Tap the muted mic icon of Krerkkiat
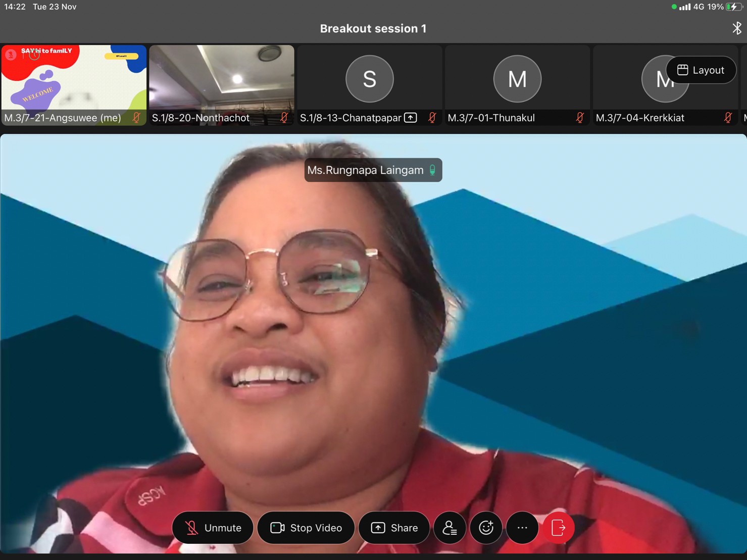Image resolution: width=747 pixels, height=560 pixels. (x=728, y=118)
